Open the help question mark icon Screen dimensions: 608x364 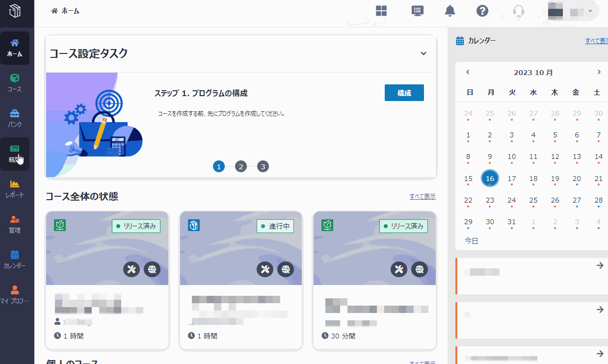point(482,10)
